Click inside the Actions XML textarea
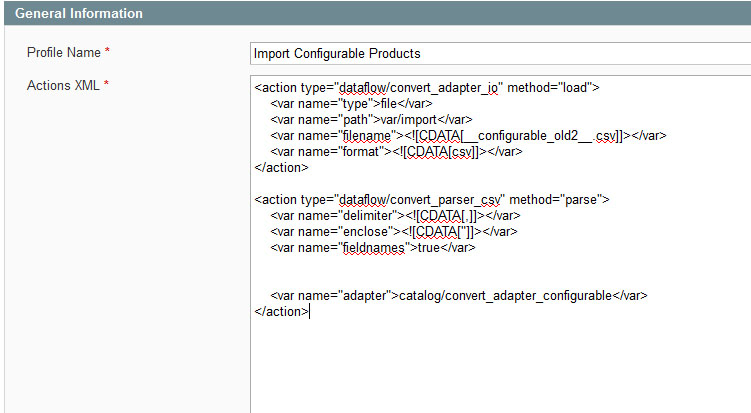751x413 pixels. pyautogui.click(x=501, y=244)
